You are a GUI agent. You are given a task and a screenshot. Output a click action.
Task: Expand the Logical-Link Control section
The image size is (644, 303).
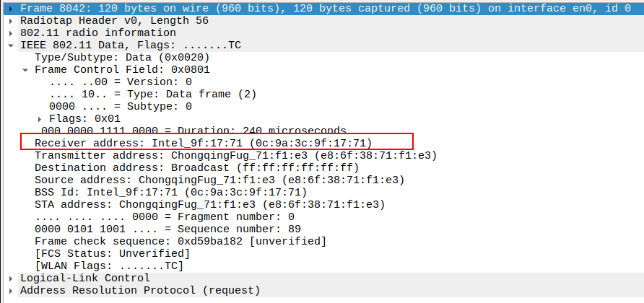coord(11,278)
